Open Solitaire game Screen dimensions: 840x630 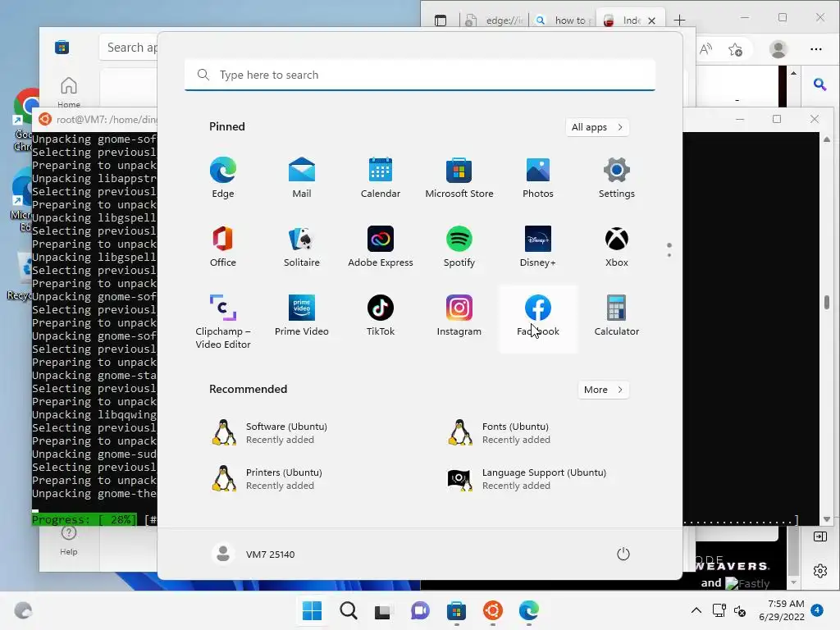tap(302, 246)
